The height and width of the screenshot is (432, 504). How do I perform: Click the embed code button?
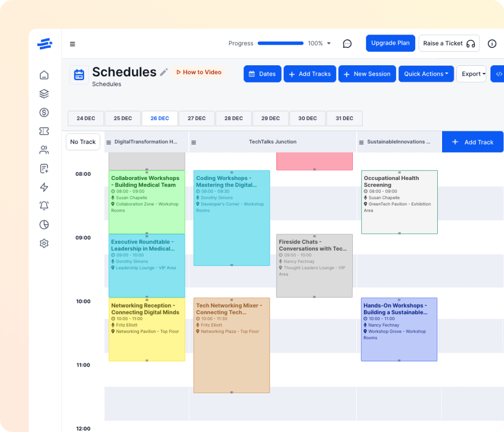click(x=498, y=74)
